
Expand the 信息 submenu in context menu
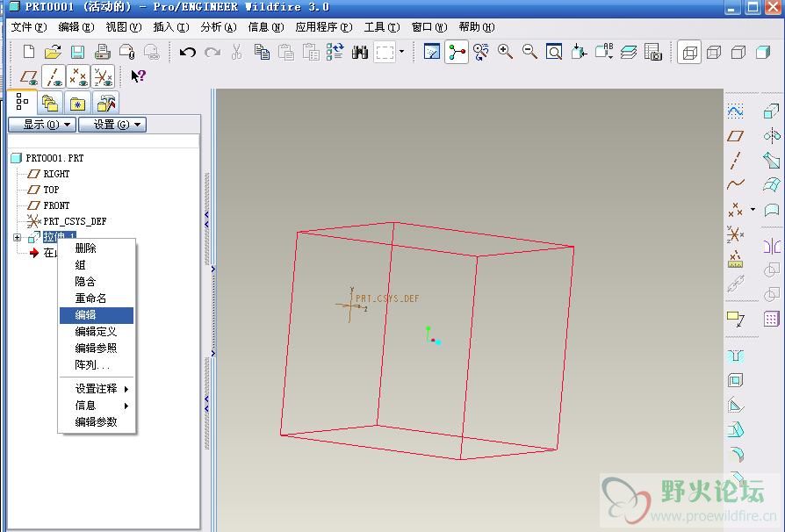(x=97, y=406)
